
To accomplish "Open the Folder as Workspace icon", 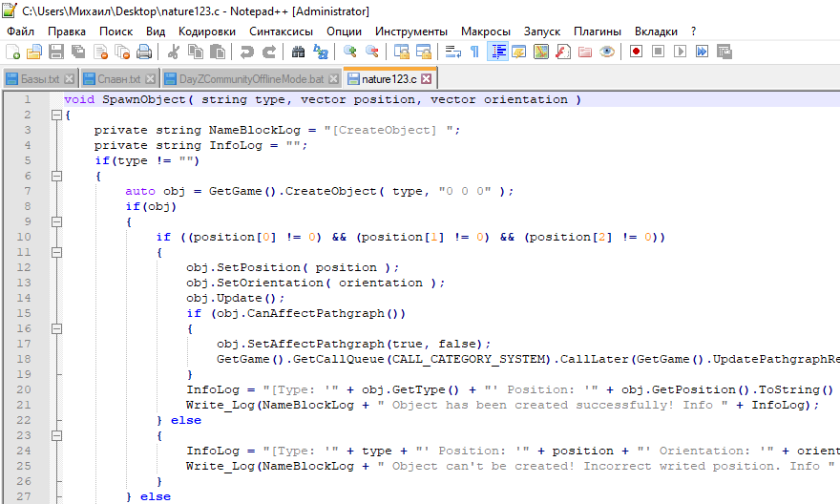I will [x=585, y=52].
